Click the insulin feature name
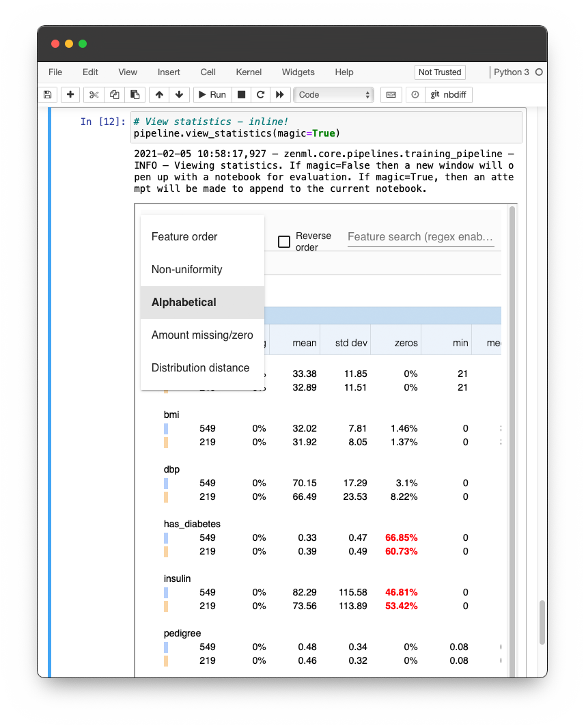This screenshot has height=728, width=586. (177, 578)
